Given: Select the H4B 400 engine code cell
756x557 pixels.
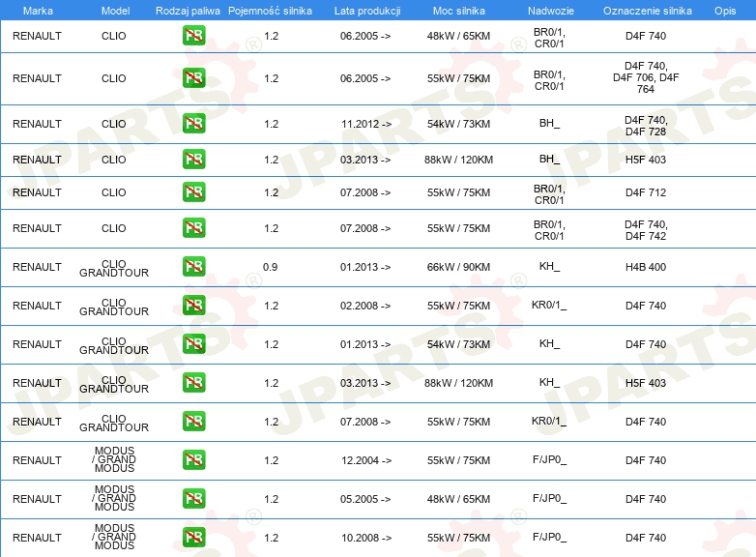Looking at the screenshot, I should click(645, 267).
